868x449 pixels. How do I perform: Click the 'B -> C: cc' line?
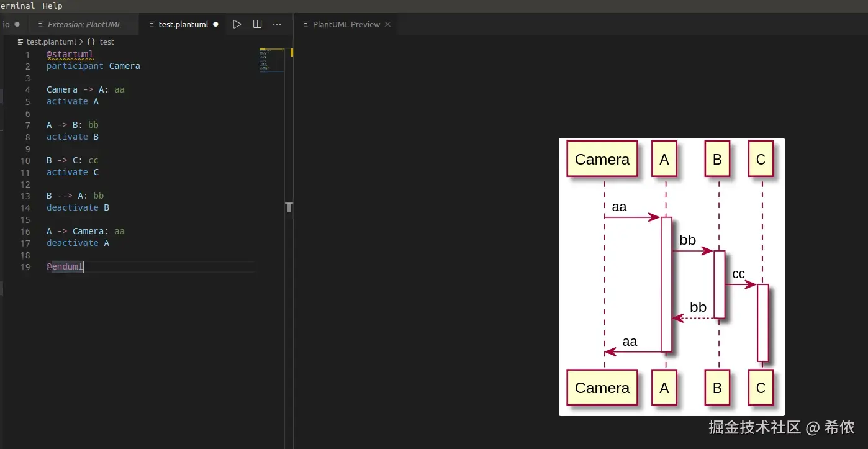click(x=73, y=160)
